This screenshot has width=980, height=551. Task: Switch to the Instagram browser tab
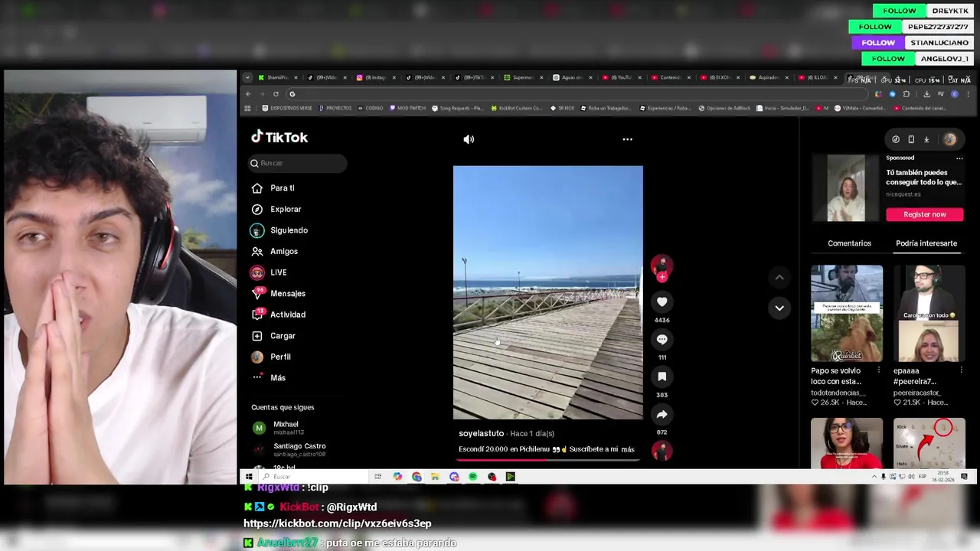[375, 77]
